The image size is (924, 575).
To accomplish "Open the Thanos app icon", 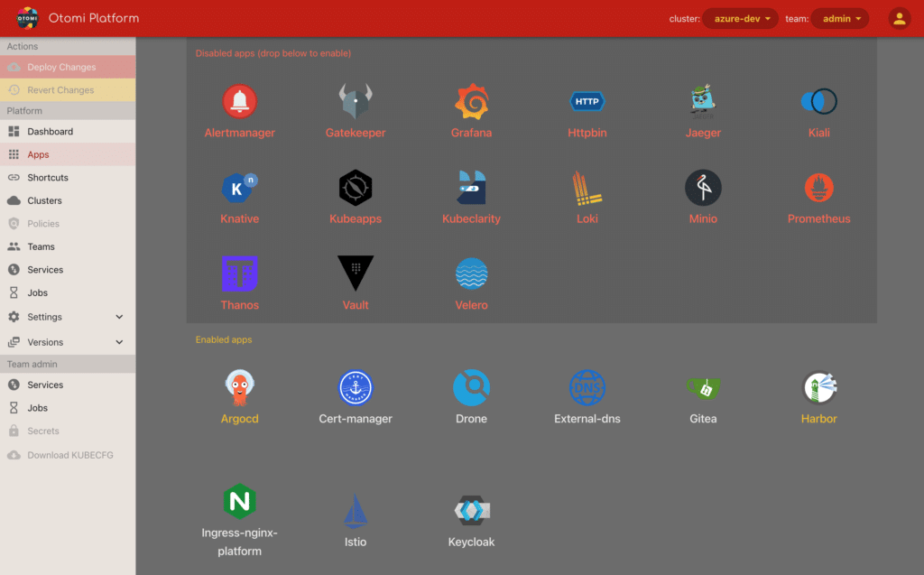I will (x=239, y=274).
